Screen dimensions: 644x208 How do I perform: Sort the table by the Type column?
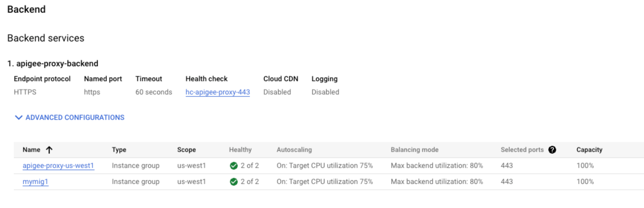119,150
